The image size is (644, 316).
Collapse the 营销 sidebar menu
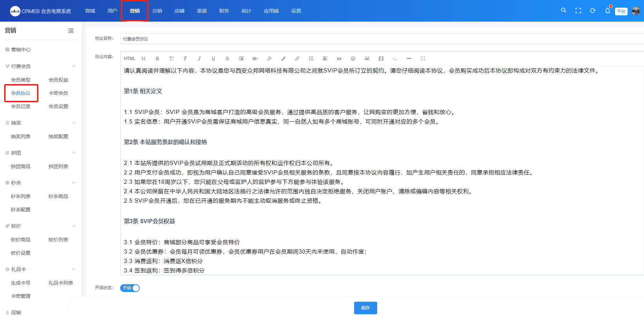click(x=71, y=31)
